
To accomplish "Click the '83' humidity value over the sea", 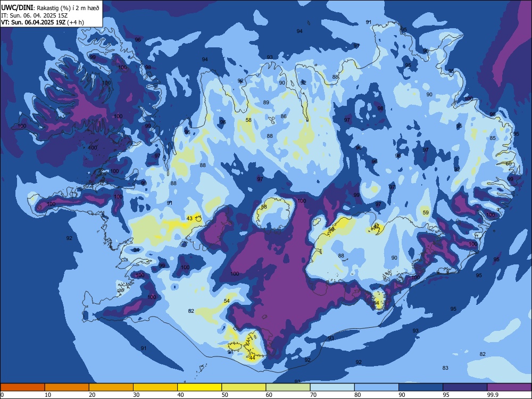I will point(445,368).
